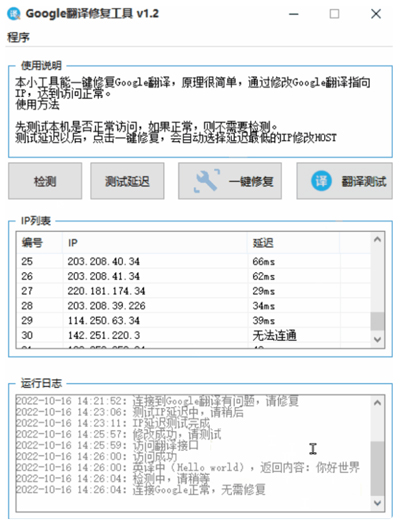Click the run log scrollbar thumb

[x=378, y=468]
